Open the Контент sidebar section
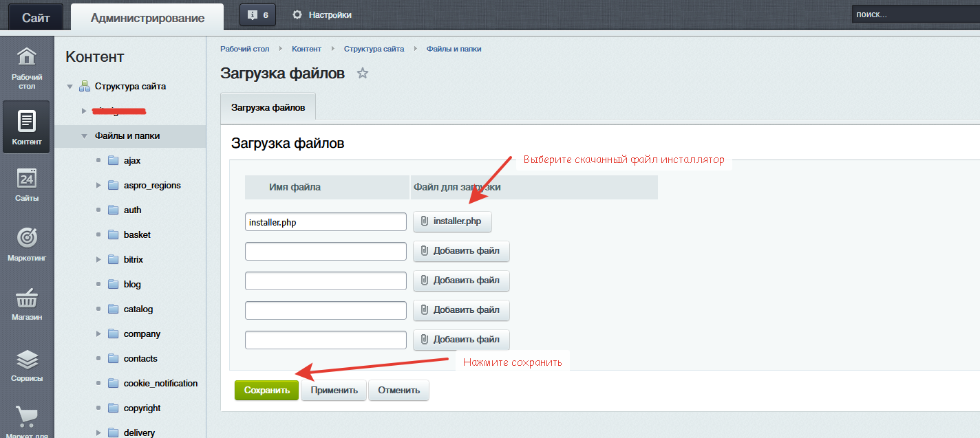The image size is (980, 438). (x=27, y=127)
